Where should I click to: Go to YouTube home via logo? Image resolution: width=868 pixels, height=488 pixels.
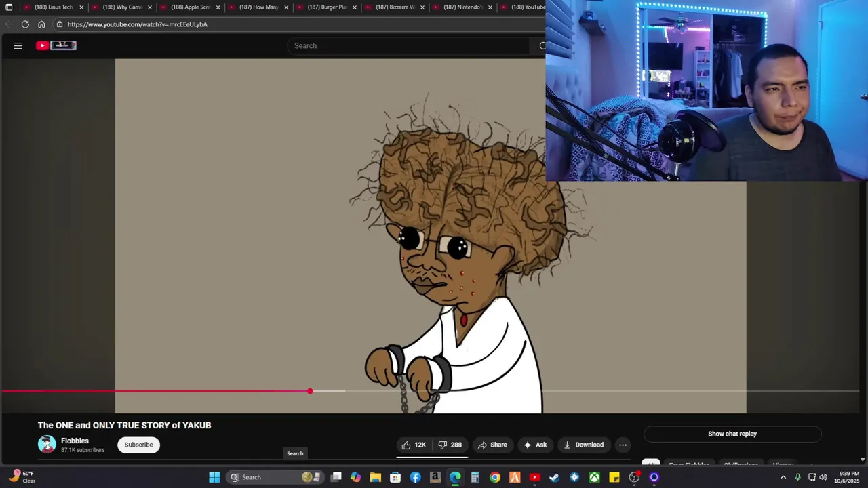pos(56,45)
